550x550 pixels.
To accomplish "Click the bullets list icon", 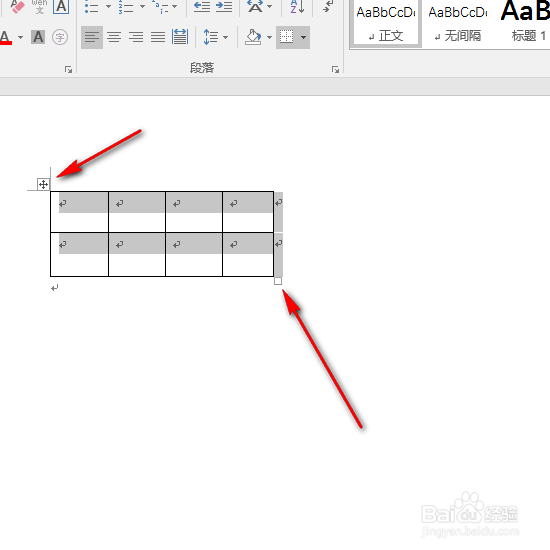I will pyautogui.click(x=92, y=6).
